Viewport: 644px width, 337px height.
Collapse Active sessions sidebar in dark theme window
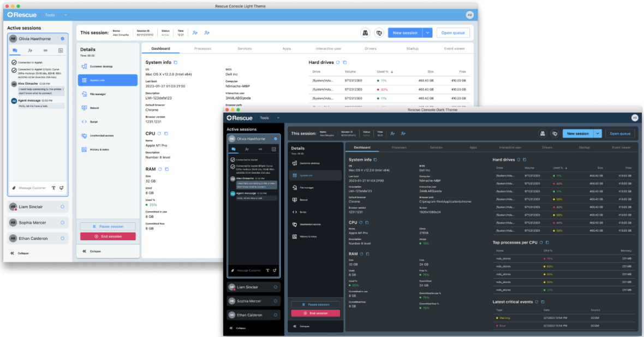[x=237, y=328]
